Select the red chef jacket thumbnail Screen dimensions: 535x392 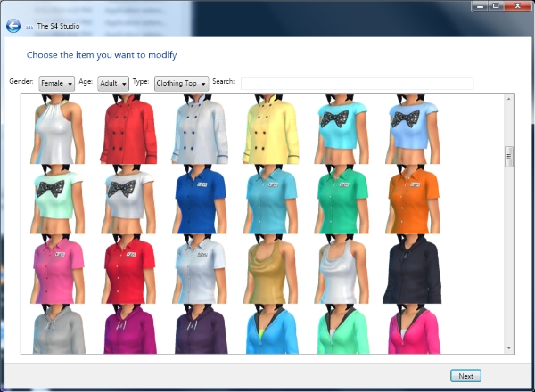128,130
